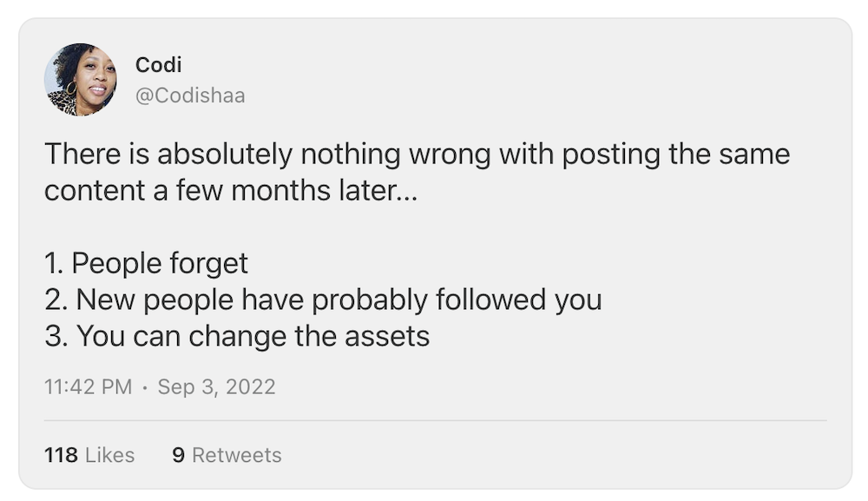Open the 11:42 PM timestamp
Screen dimensions: 868x501
[88, 386]
